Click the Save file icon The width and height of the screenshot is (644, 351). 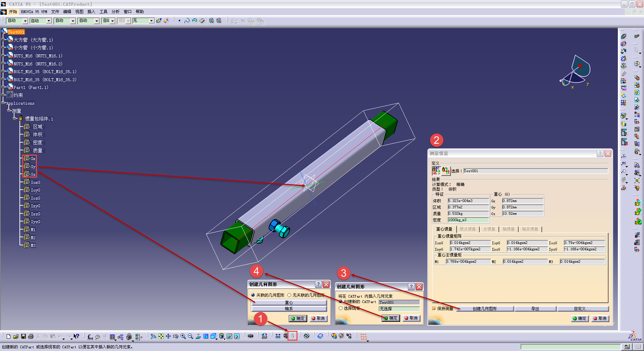point(23,336)
